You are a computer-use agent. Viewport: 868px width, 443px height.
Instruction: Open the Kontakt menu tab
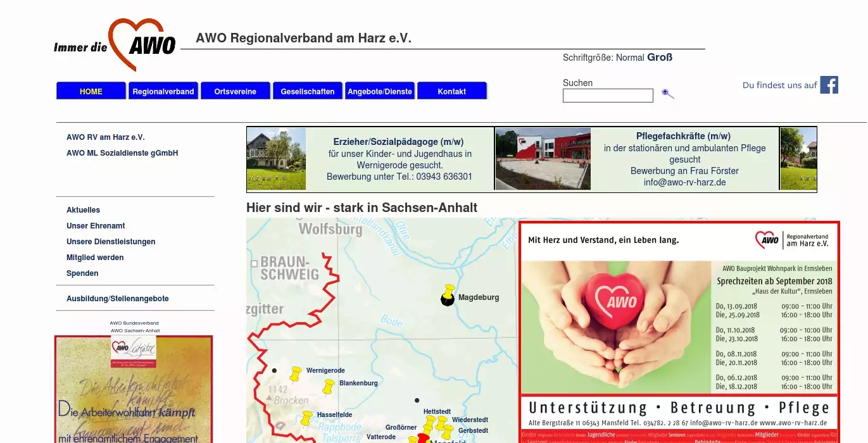pos(452,91)
